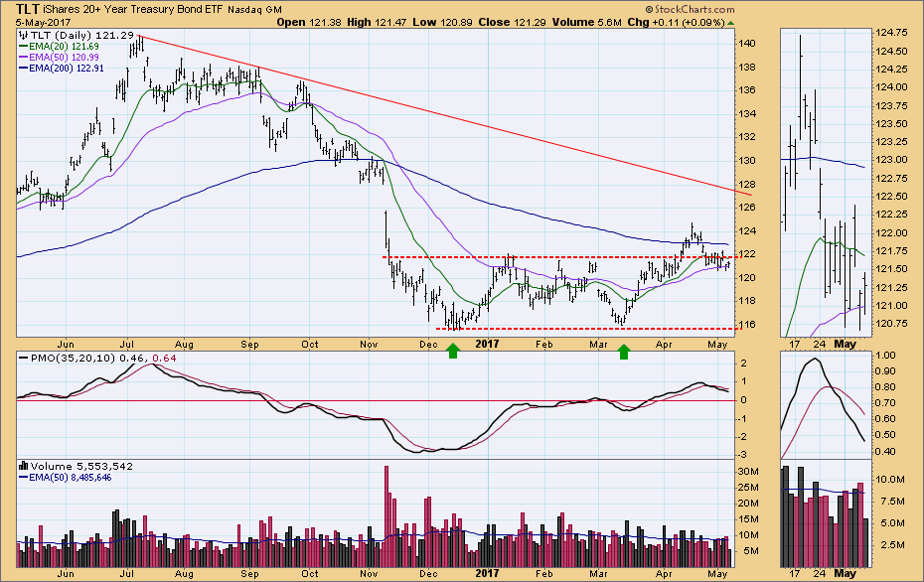Click the candlestick icon beside TLT (Daily)

[24, 36]
